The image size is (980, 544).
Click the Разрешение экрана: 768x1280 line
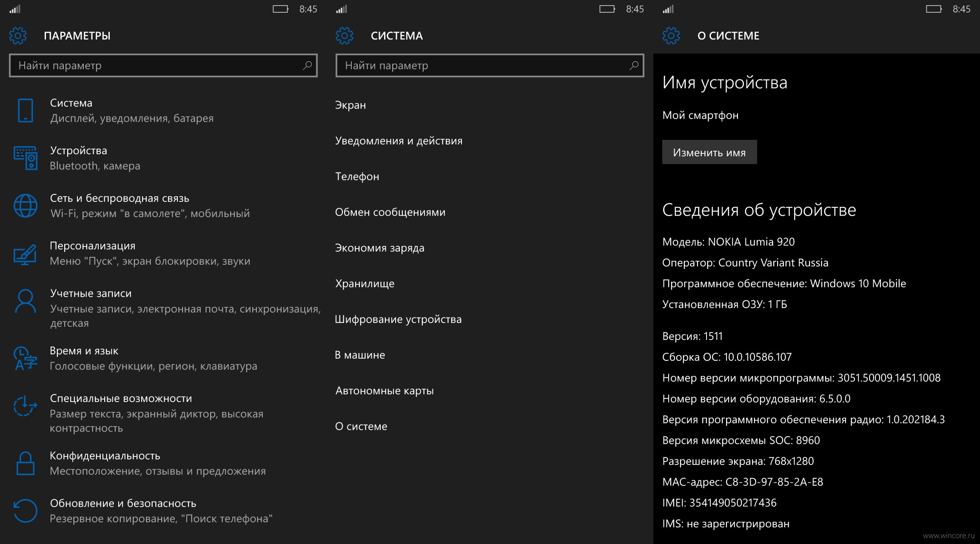point(738,461)
